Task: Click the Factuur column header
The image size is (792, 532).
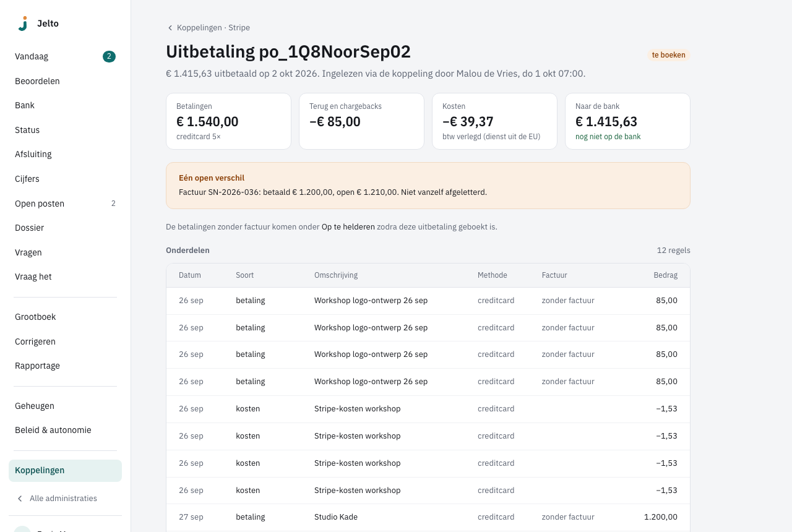Action: click(554, 275)
